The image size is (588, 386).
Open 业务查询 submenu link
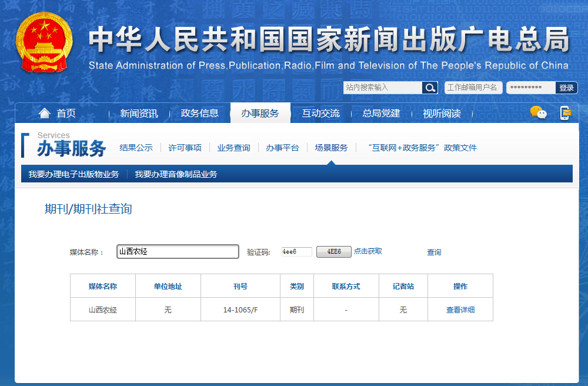(233, 148)
